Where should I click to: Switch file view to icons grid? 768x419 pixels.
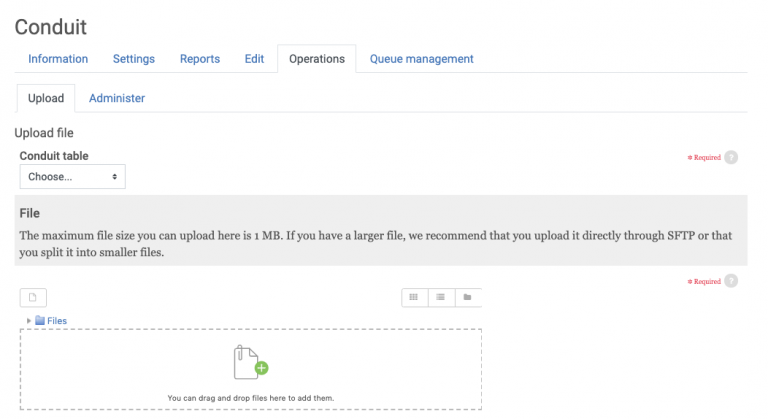414,297
